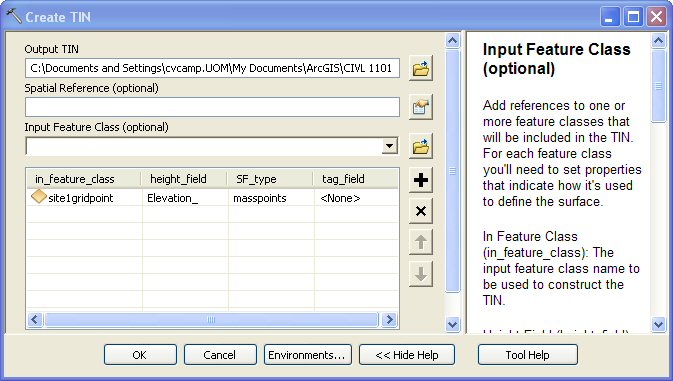The image size is (673, 381).
Task: Click the OK button
Action: 140,355
